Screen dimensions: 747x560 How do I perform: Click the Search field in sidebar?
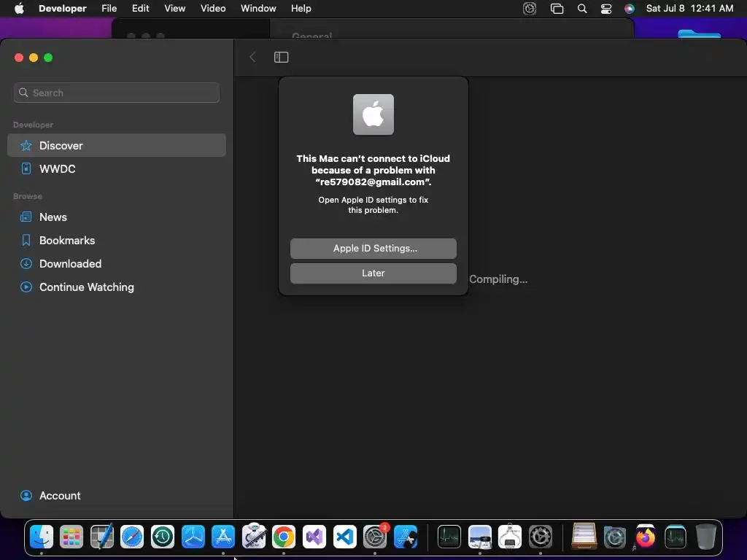pos(116,93)
